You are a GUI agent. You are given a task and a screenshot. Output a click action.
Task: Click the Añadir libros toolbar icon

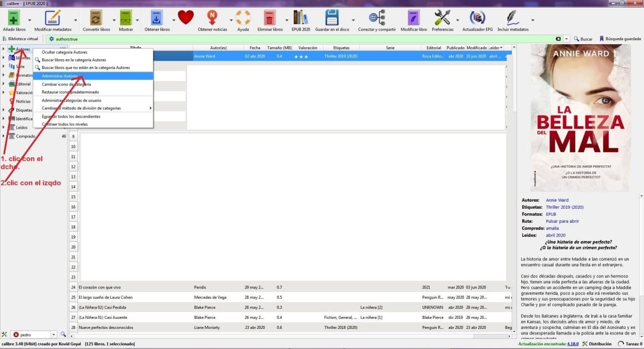click(14, 18)
